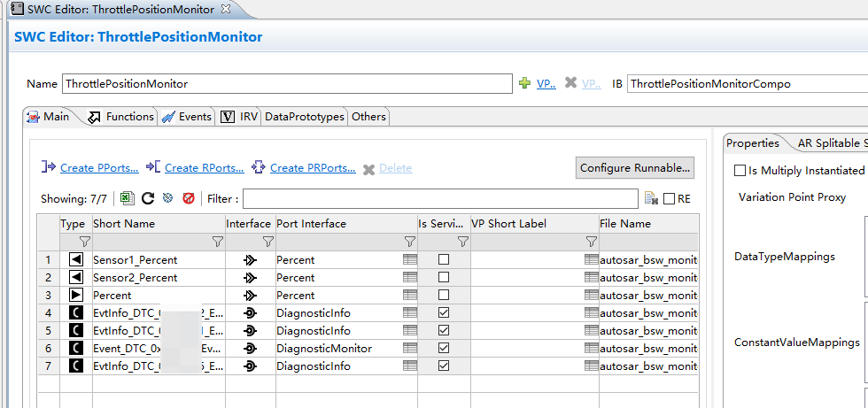This screenshot has width=868, height=408.
Task: Select the Properties tab
Action: (x=752, y=143)
